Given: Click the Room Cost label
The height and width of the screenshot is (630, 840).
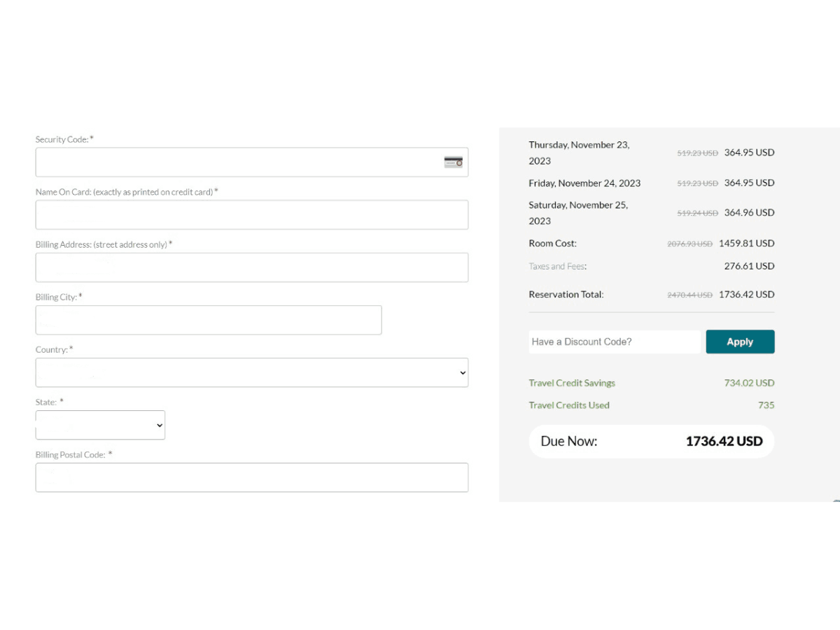Looking at the screenshot, I should (x=553, y=244).
